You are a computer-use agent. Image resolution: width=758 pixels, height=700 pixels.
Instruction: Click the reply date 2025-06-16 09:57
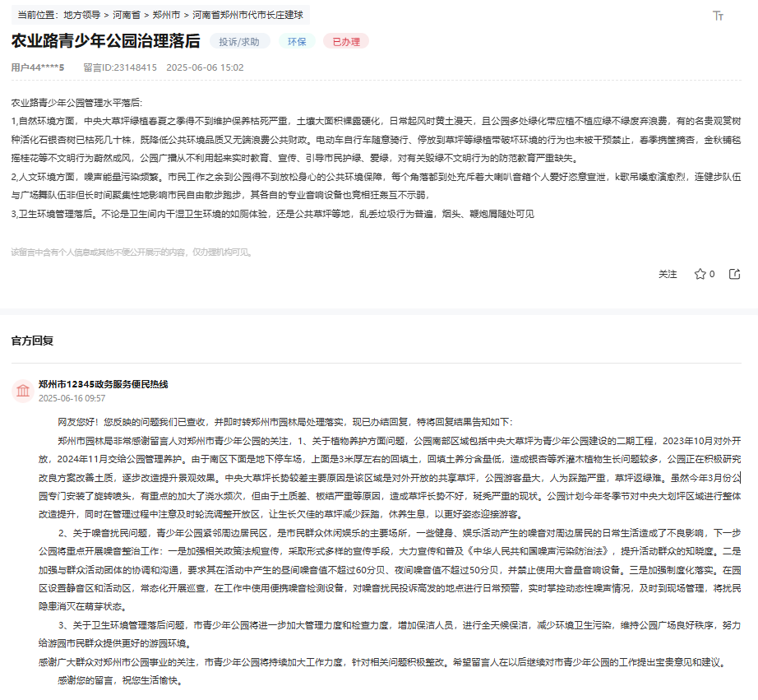[72, 398]
